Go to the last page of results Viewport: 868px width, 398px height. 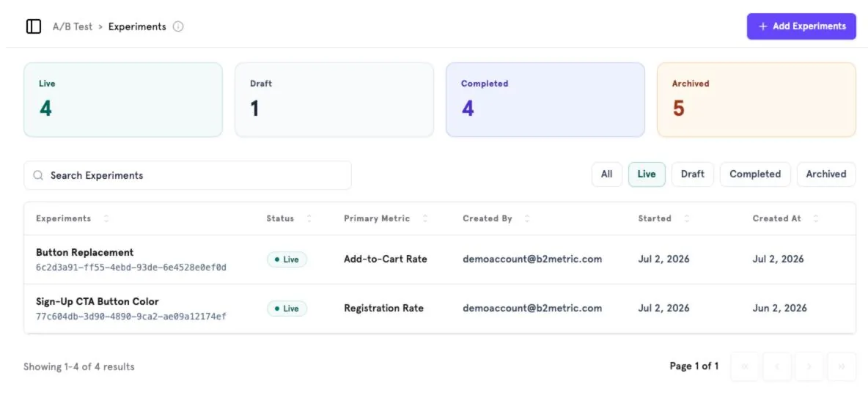coord(842,366)
